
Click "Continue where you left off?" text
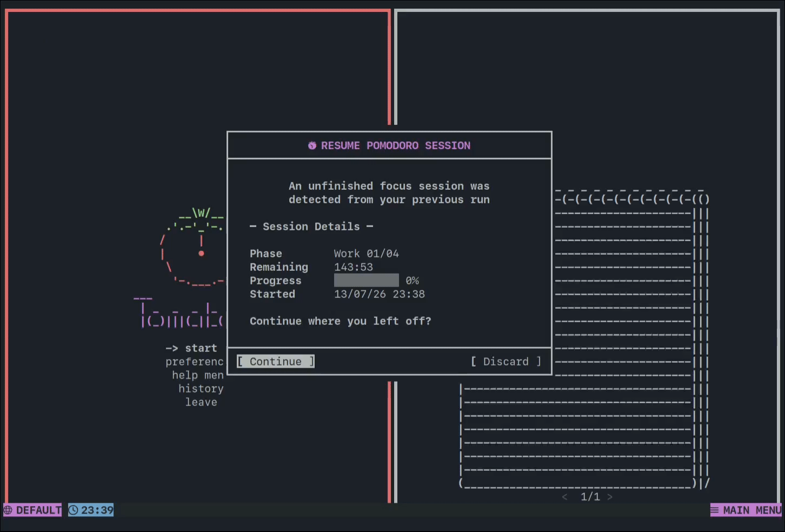click(341, 321)
